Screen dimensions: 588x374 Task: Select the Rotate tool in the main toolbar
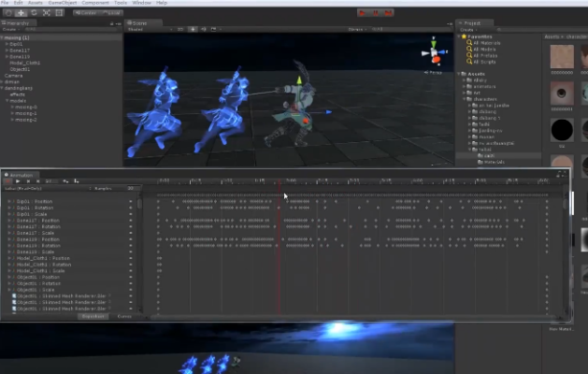click(34, 13)
